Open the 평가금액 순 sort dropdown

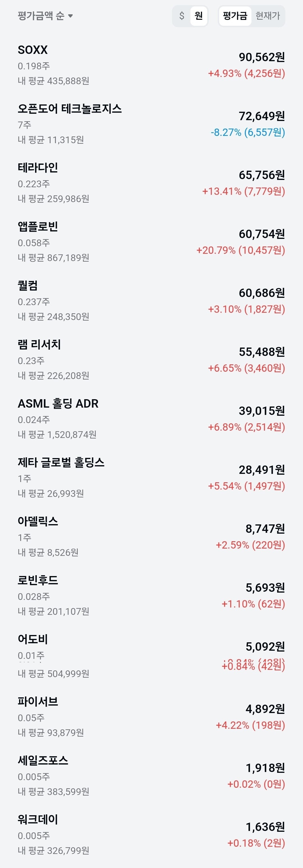coord(45,16)
